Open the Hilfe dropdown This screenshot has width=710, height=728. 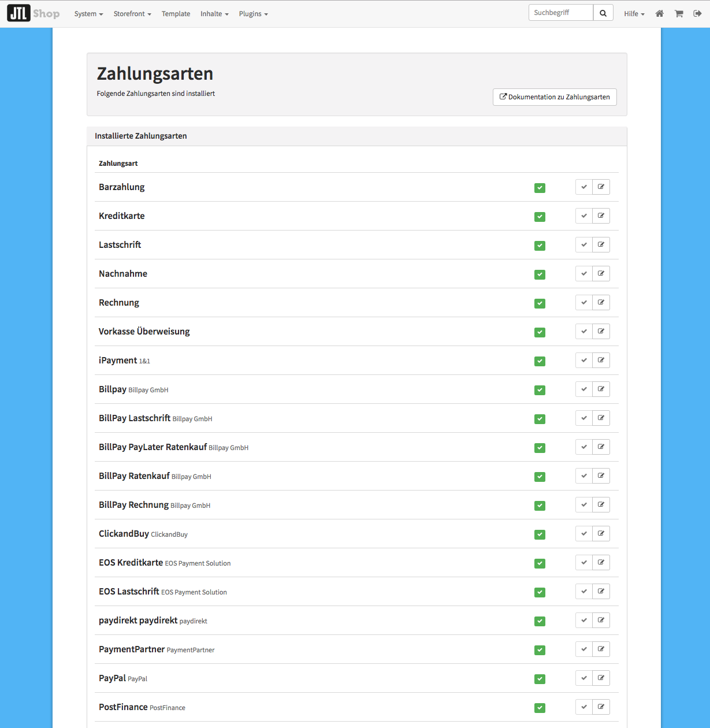634,14
